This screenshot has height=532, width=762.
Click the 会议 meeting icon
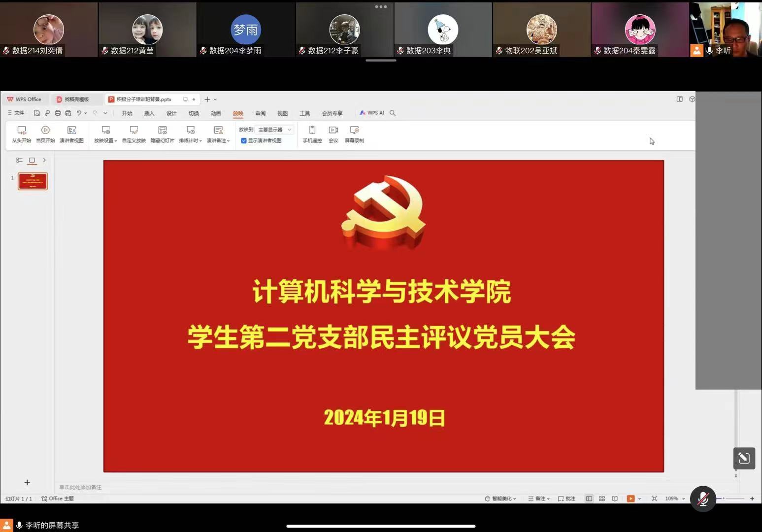click(x=333, y=133)
